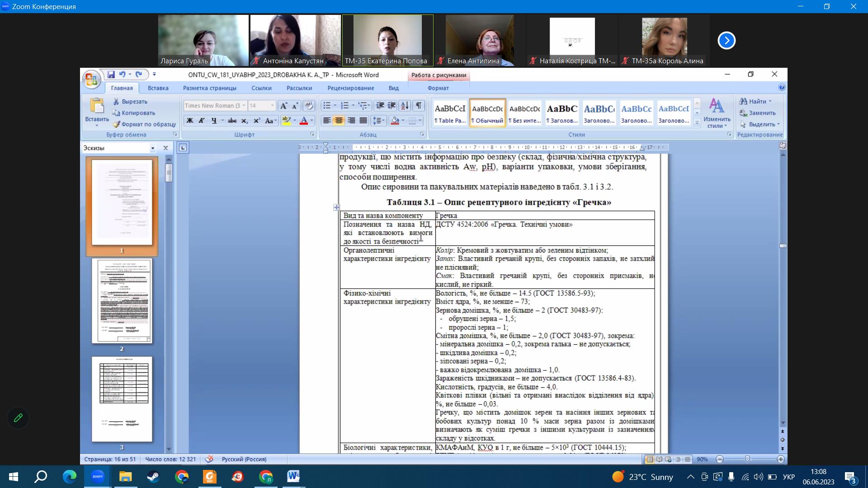Image resolution: width=868 pixels, height=488 pixels.
Task: Open the bulleted list options arrow
Action: click(335, 106)
